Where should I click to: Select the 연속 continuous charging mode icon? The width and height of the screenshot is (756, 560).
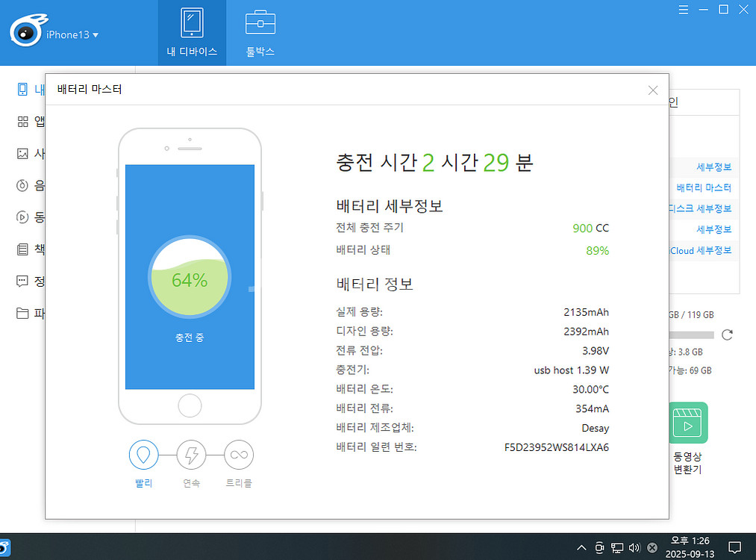click(191, 454)
